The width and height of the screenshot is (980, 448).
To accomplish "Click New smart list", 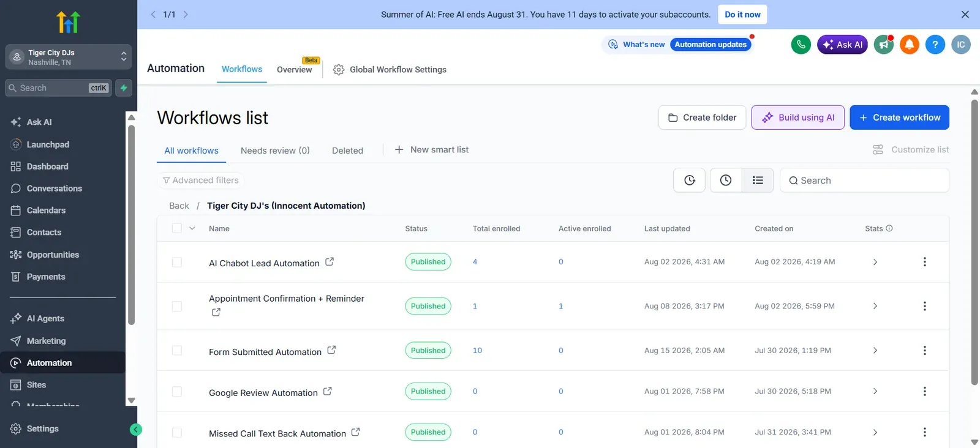I will coord(432,150).
